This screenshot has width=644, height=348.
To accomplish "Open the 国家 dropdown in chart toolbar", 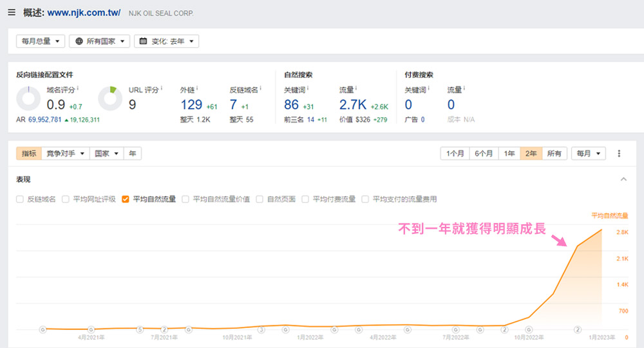I will point(106,153).
